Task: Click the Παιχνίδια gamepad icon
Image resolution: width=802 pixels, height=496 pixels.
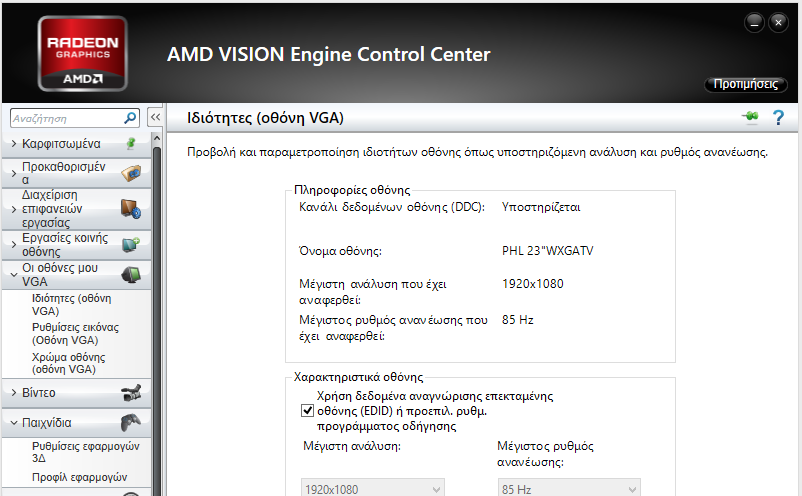Action: point(131,422)
